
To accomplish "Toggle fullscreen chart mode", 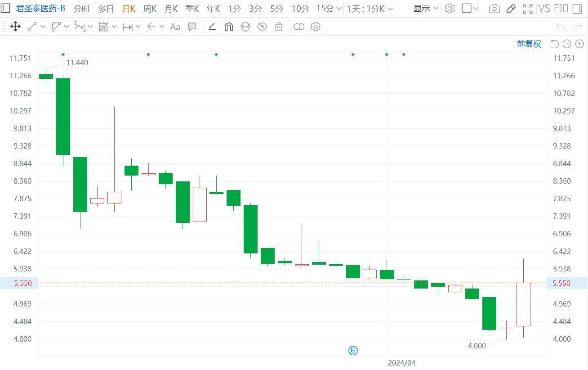I will [x=528, y=9].
